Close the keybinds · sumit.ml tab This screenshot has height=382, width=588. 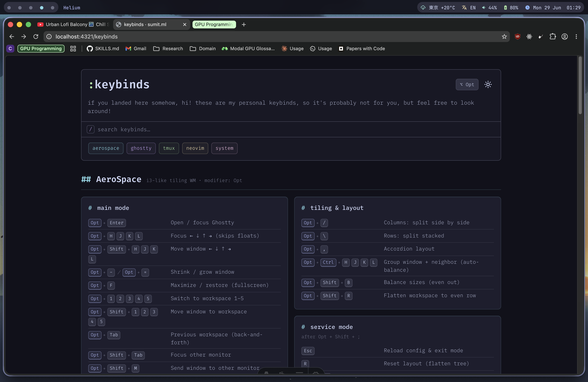pyautogui.click(x=185, y=25)
